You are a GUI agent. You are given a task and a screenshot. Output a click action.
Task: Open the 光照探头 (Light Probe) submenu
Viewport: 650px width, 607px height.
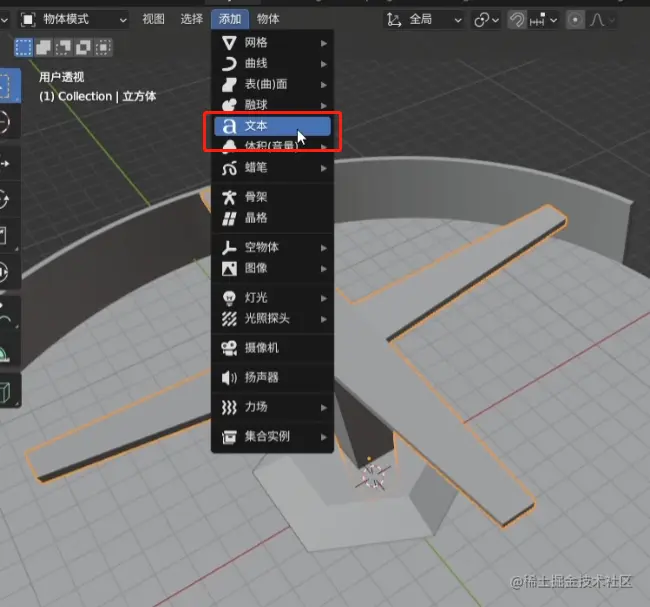click(x=272, y=318)
